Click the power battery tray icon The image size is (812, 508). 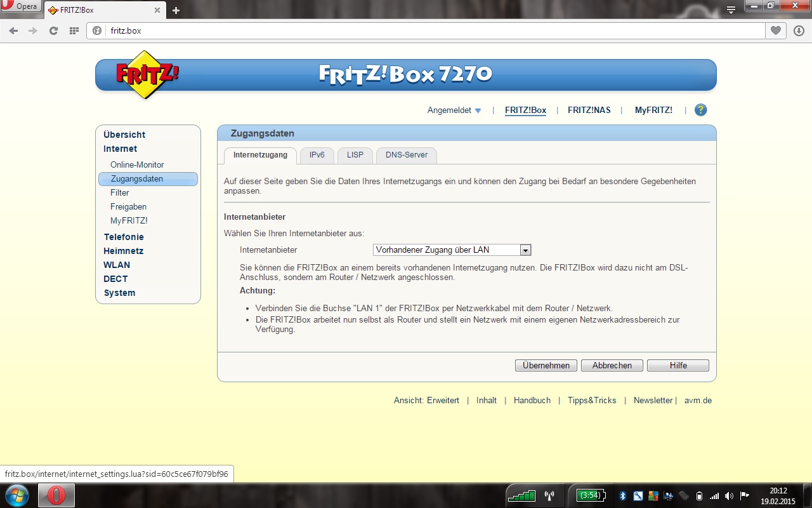(x=699, y=496)
